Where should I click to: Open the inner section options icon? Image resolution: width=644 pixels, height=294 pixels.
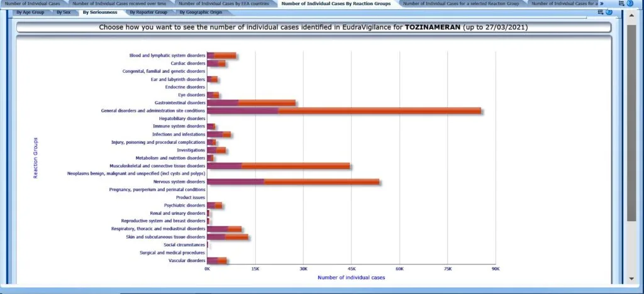point(601,12)
